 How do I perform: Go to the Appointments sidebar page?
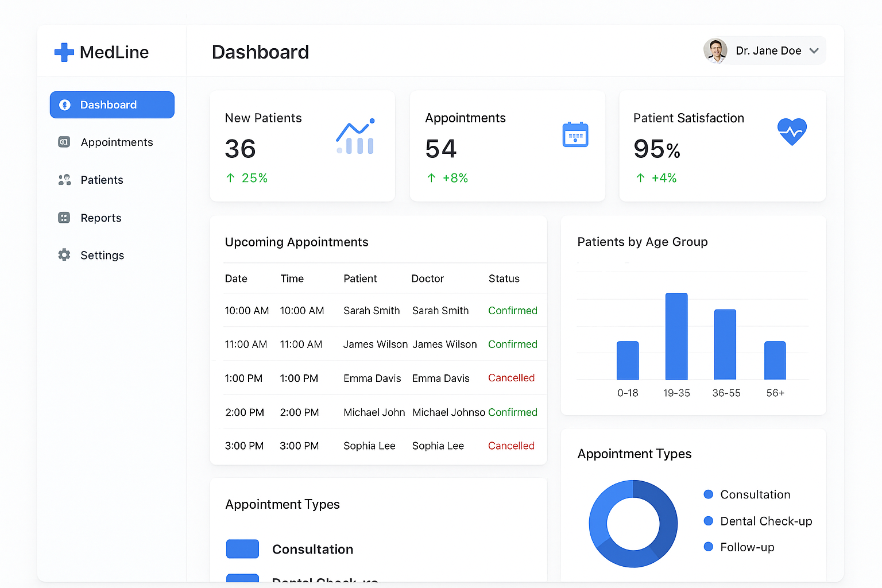117,142
